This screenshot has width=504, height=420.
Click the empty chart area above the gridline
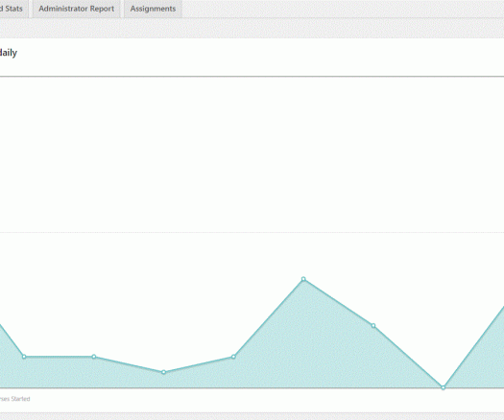(x=252, y=154)
